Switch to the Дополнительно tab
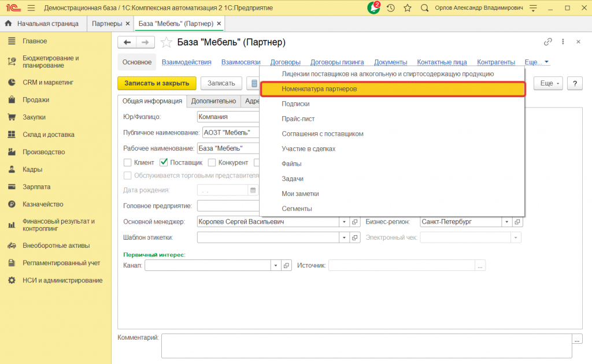The width and height of the screenshot is (592, 364). pyautogui.click(x=214, y=101)
